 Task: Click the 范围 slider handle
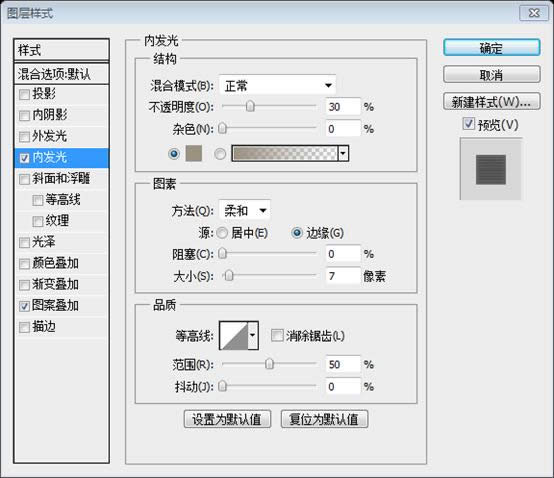[x=269, y=364]
